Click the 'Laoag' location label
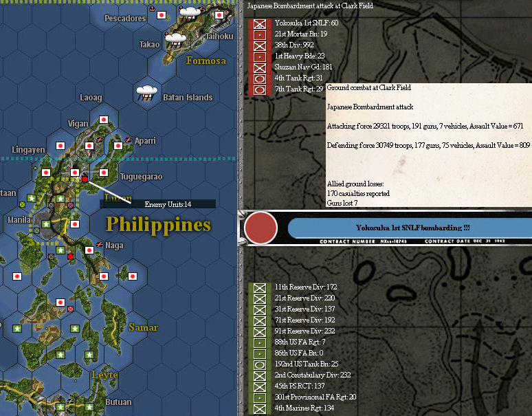The image size is (532, 416). [x=91, y=98]
